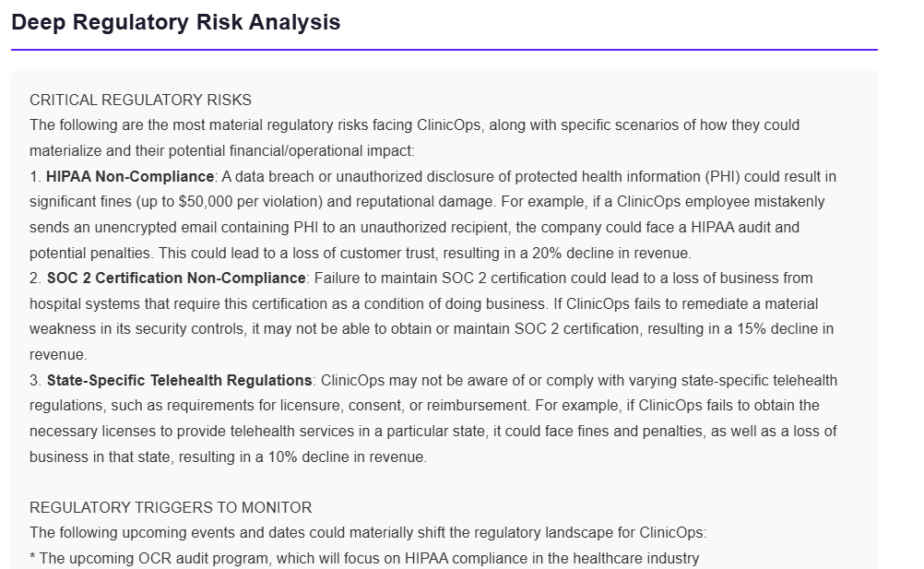Click the purple divider line under the heading
This screenshot has height=569, width=924.
click(x=444, y=49)
